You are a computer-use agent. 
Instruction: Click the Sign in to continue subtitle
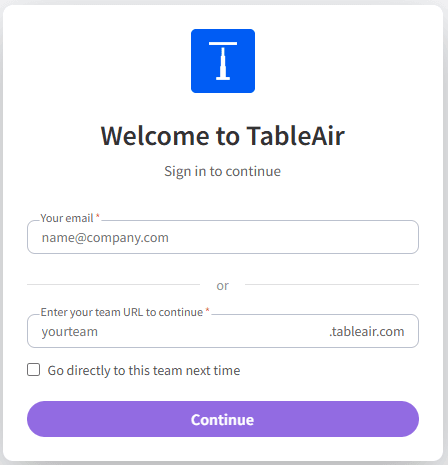(x=222, y=171)
